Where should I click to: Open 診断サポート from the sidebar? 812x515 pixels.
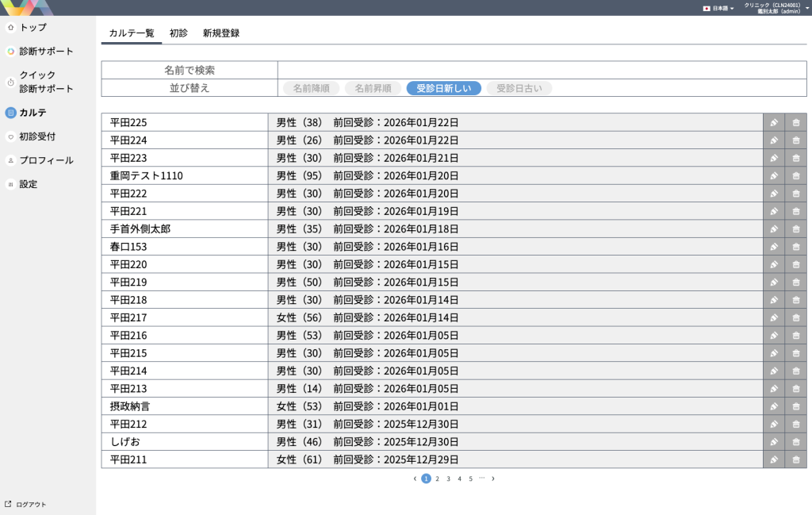point(46,52)
